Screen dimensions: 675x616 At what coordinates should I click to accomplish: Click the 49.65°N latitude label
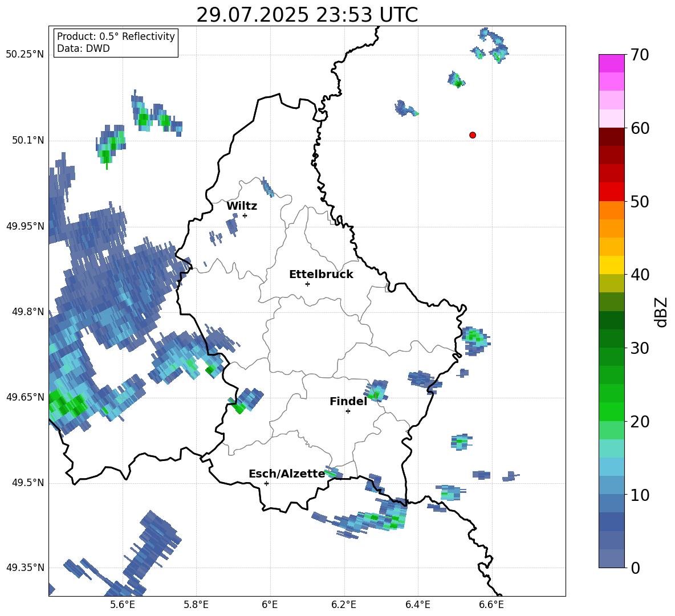coord(25,397)
